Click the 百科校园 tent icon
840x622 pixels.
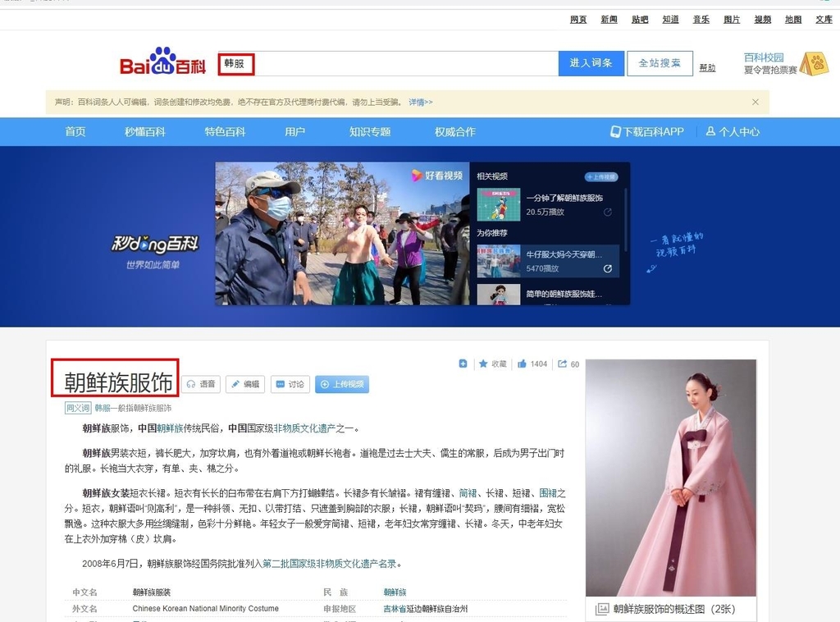[x=815, y=64]
